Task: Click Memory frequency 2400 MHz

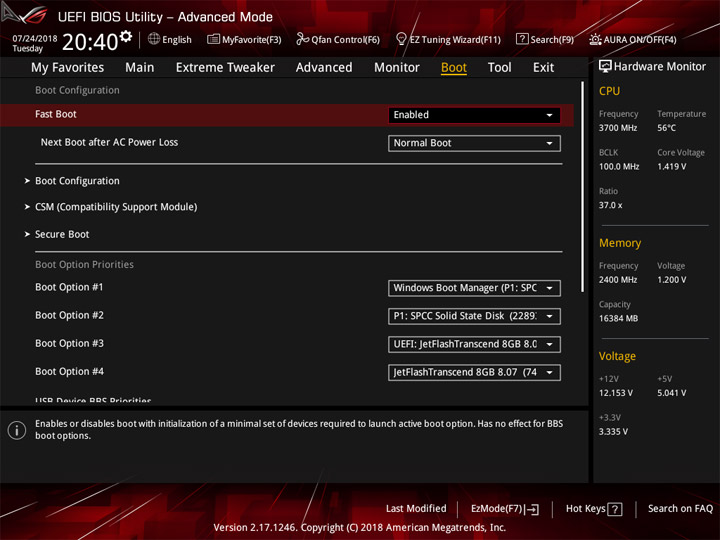Action: tap(618, 280)
